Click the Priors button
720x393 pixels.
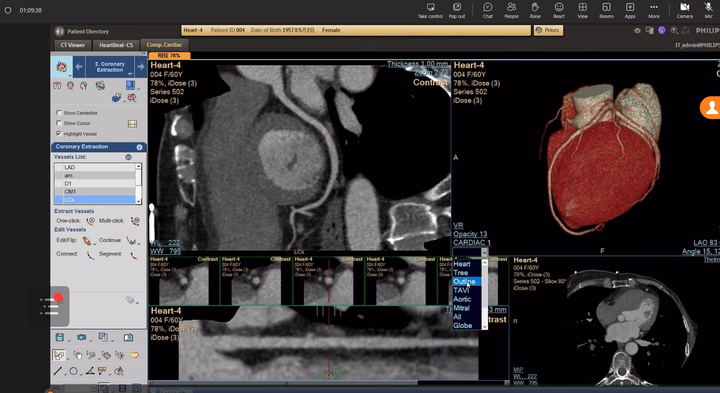coord(548,30)
